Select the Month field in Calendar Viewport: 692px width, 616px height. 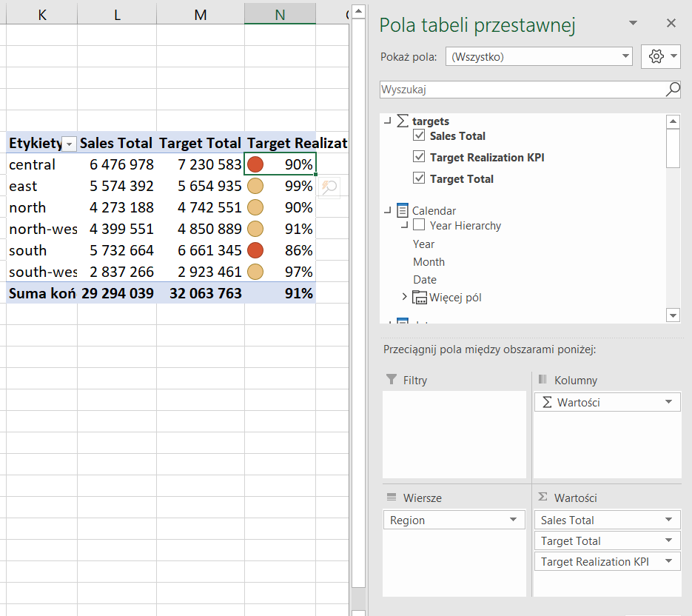[429, 262]
